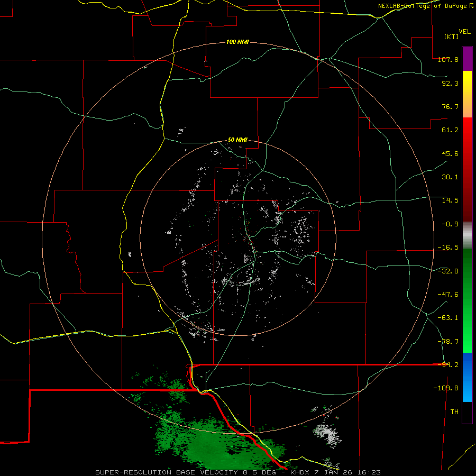Select the -78.7 velocity scale value
The image size is (476, 476).
click(448, 341)
